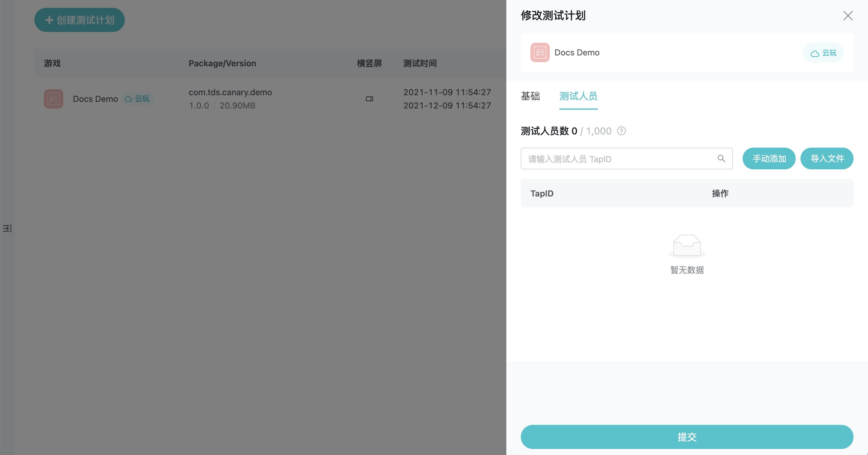Click the magnifier search icon
The height and width of the screenshot is (455, 868).
[x=721, y=158]
